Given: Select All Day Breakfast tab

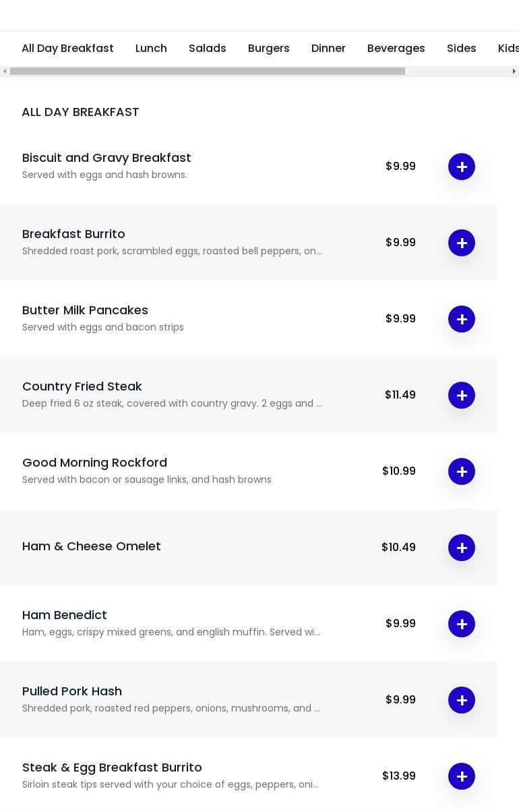Looking at the screenshot, I should click(67, 49).
